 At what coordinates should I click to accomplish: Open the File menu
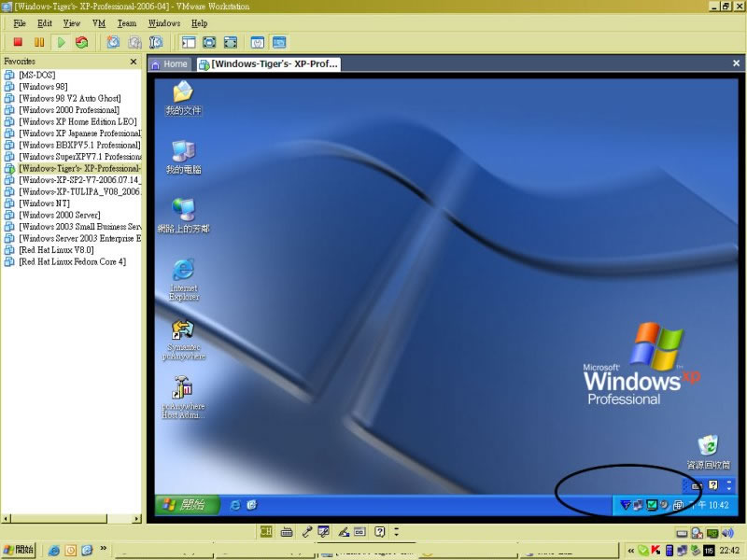20,23
